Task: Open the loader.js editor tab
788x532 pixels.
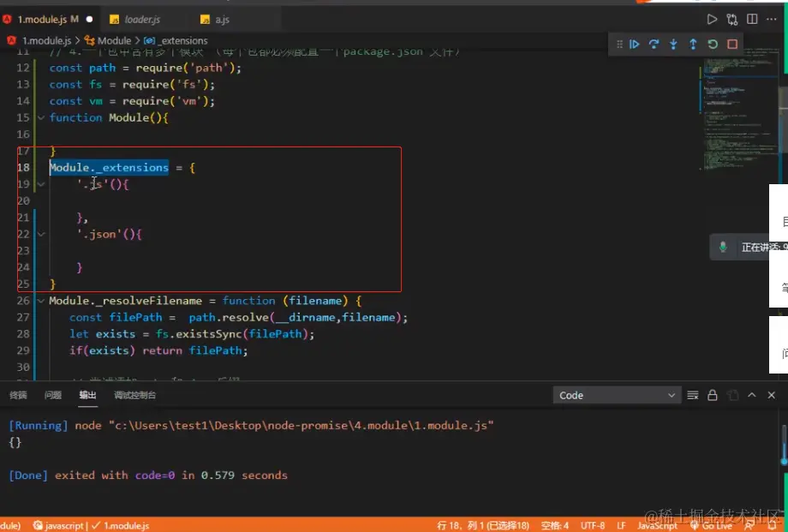Action: pyautogui.click(x=142, y=19)
